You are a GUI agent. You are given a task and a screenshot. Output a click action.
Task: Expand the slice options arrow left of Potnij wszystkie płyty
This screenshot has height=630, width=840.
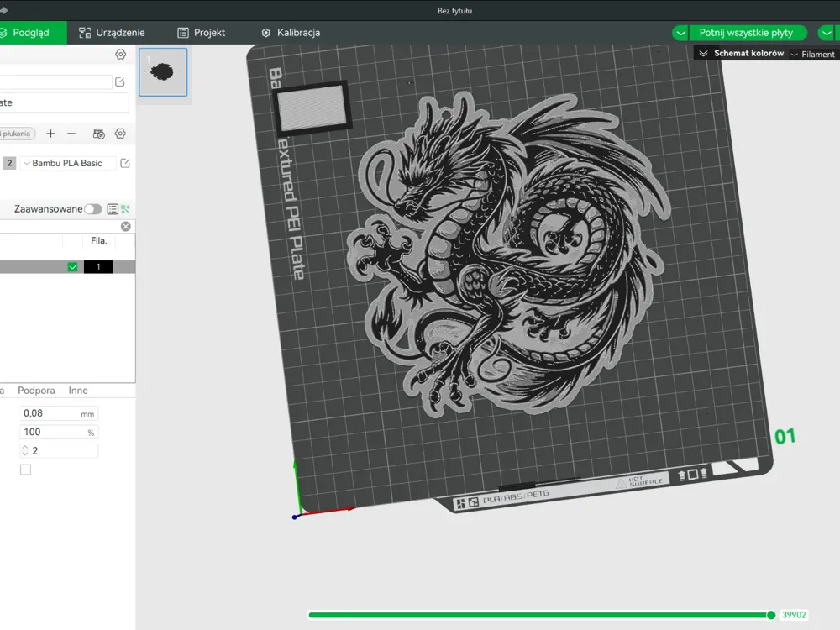coord(680,33)
